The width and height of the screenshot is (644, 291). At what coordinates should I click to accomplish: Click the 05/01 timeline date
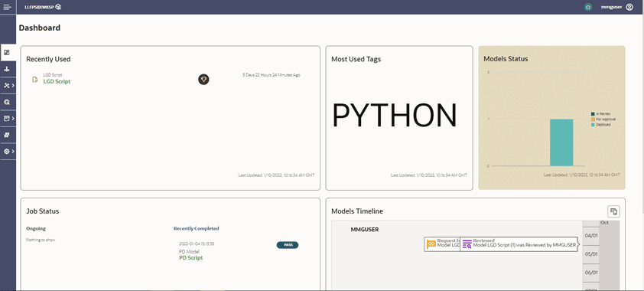tap(590, 254)
